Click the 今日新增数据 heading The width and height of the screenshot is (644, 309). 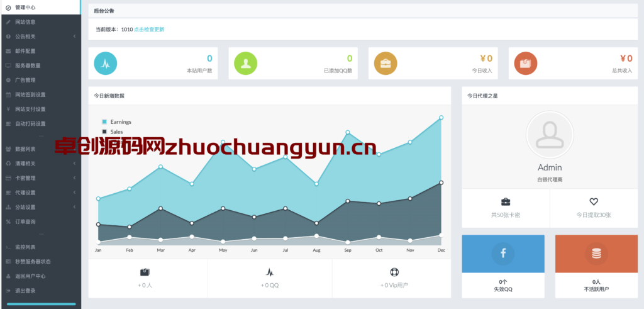tap(109, 96)
